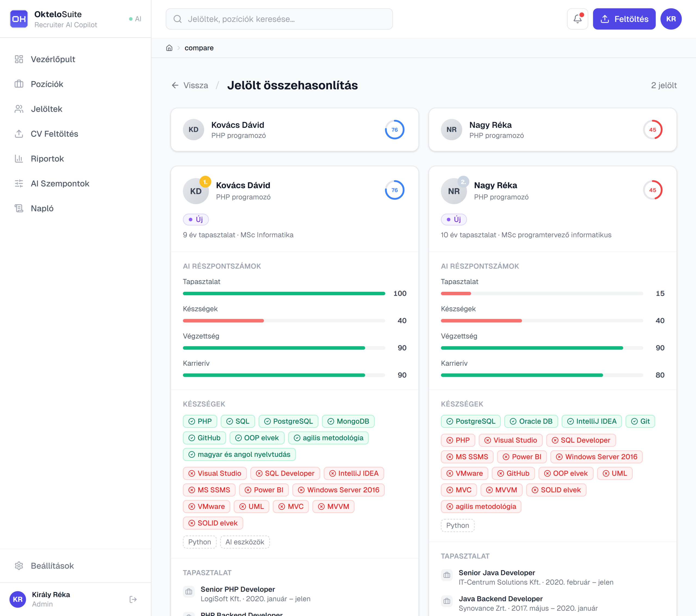The height and width of the screenshot is (616, 696).
Task: Go to the Pozíciók section
Action: (47, 84)
